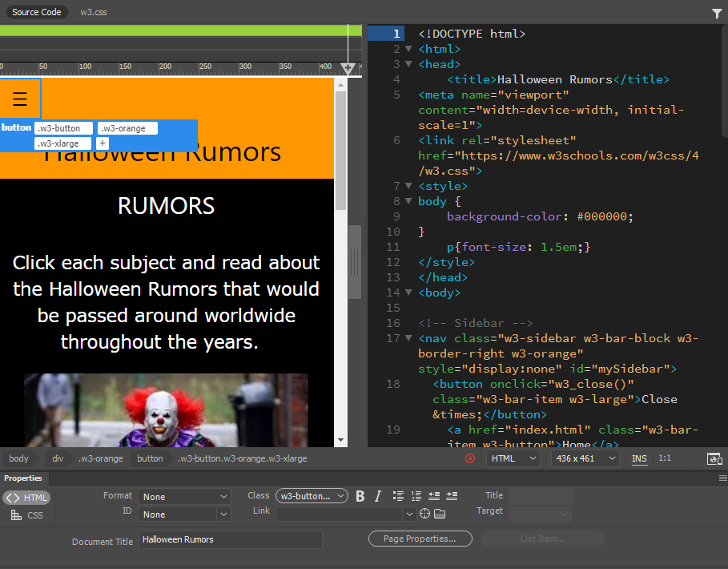Screen dimensions: 728x569
Task: Open the Format dropdown
Action: pyautogui.click(x=184, y=497)
